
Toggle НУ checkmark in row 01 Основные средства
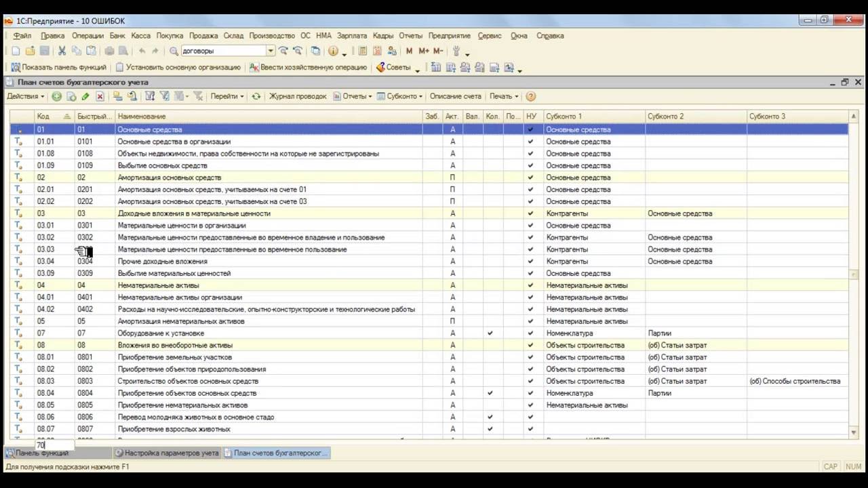point(530,129)
